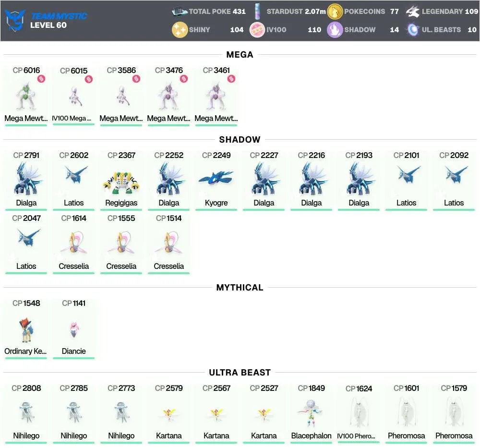The height and width of the screenshot is (448, 480).
Task: Click the MEGA section heading
Action: tap(240, 55)
